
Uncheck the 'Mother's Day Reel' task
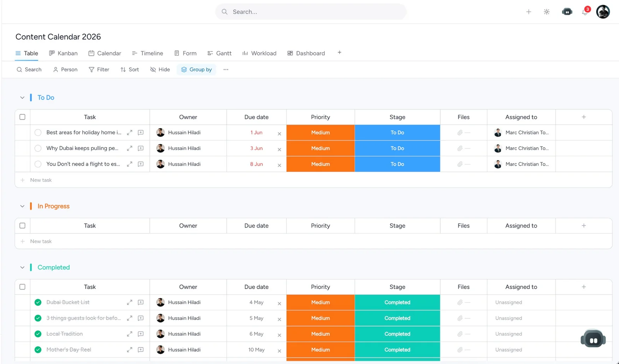coord(38,350)
